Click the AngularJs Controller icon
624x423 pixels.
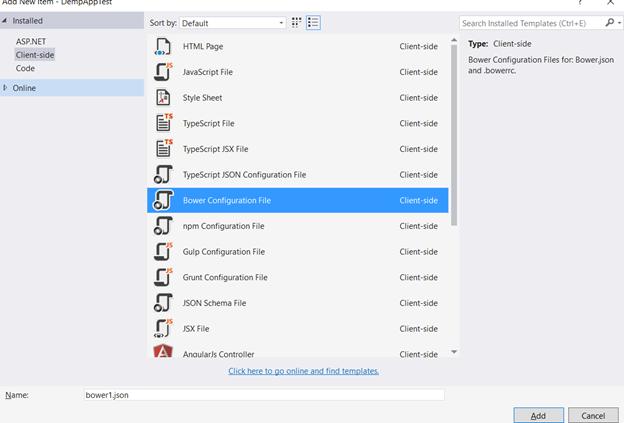coord(163,351)
